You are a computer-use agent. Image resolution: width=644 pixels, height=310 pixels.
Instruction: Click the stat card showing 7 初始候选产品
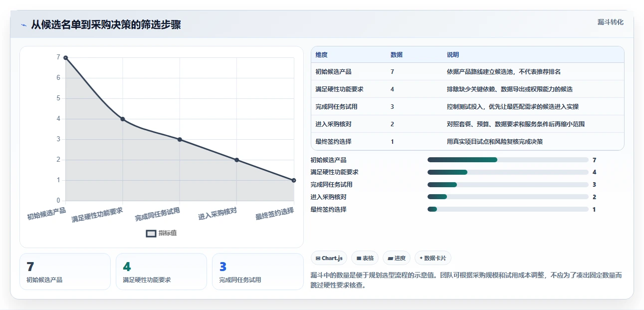click(x=65, y=272)
